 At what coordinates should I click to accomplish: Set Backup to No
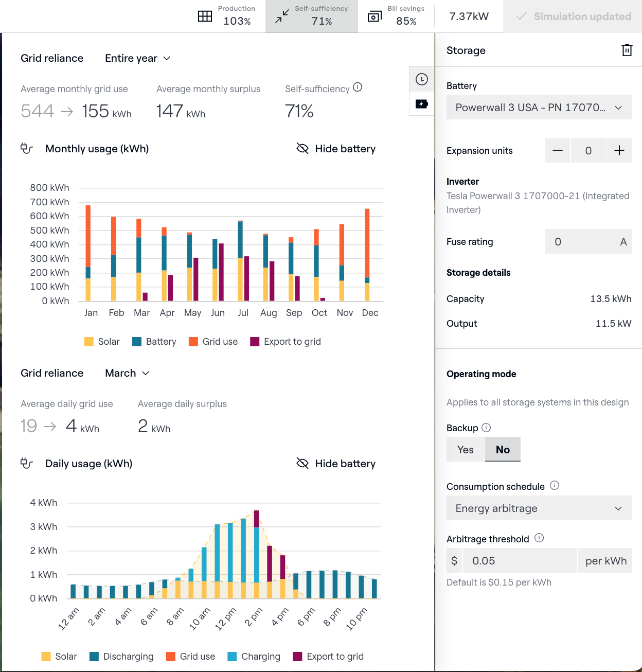pyautogui.click(x=503, y=449)
